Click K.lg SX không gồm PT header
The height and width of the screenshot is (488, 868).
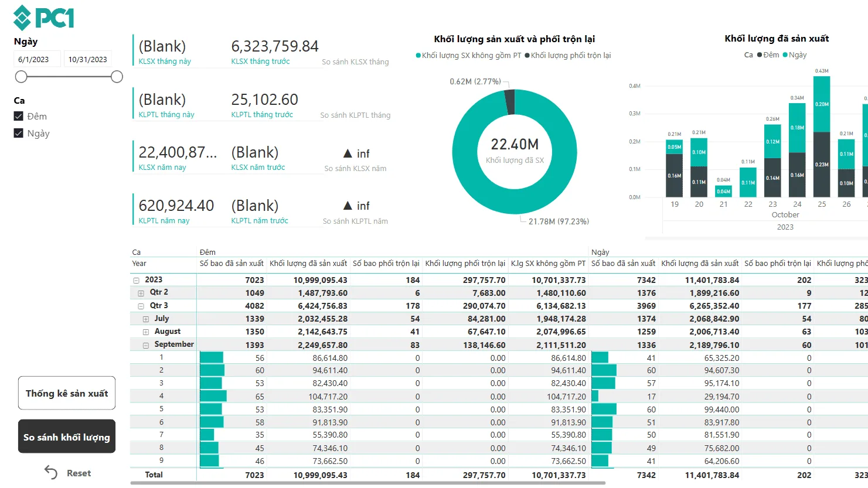[x=548, y=264]
